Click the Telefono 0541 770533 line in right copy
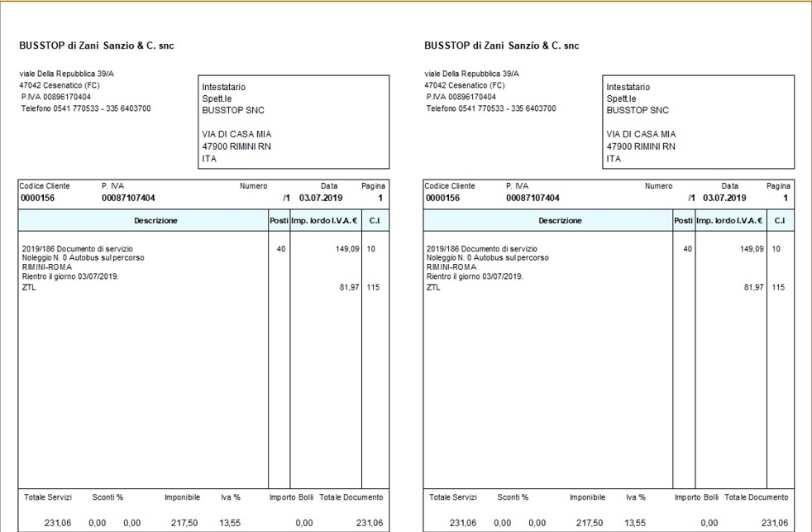 [x=491, y=108]
